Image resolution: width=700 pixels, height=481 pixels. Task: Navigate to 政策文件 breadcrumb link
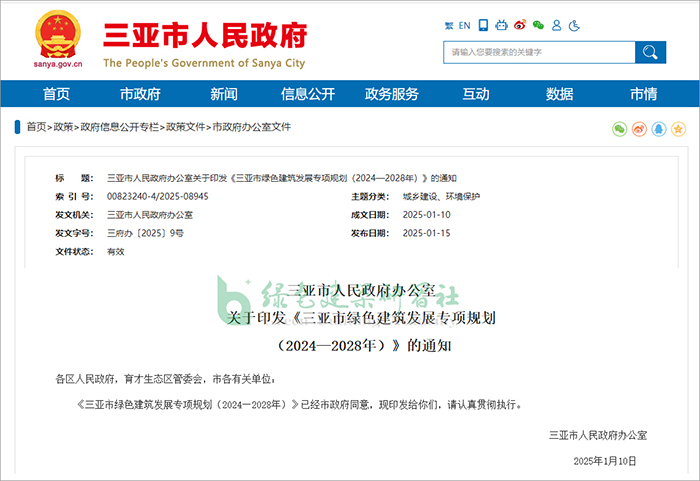click(x=185, y=128)
